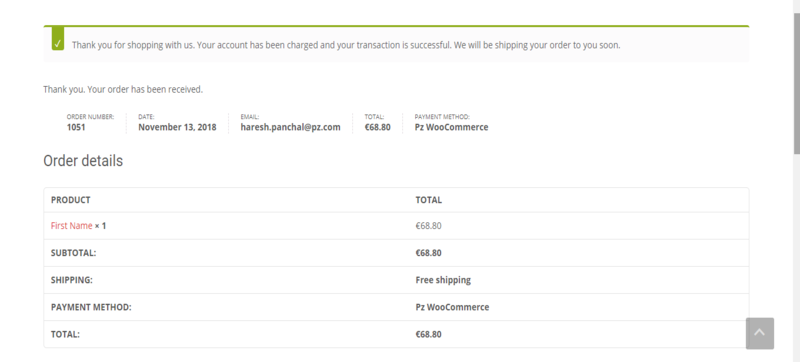Open the First Name product link
The width and height of the screenshot is (800, 362).
click(71, 226)
